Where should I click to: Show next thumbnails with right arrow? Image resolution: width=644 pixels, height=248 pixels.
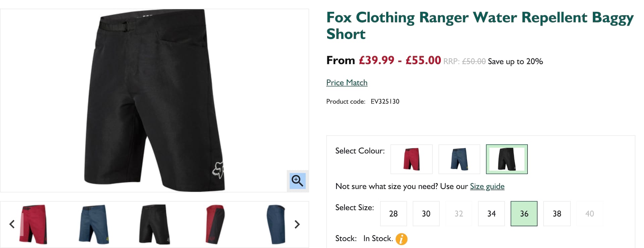point(297,224)
